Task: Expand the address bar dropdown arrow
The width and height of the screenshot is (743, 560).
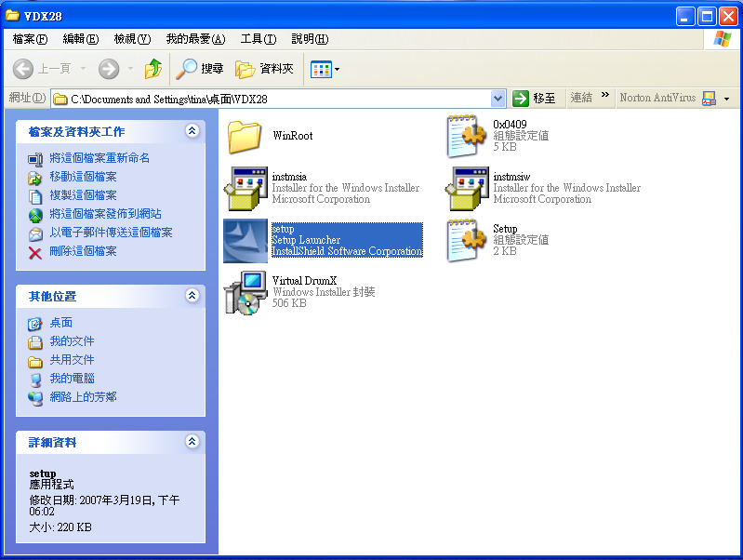Action: coord(498,99)
